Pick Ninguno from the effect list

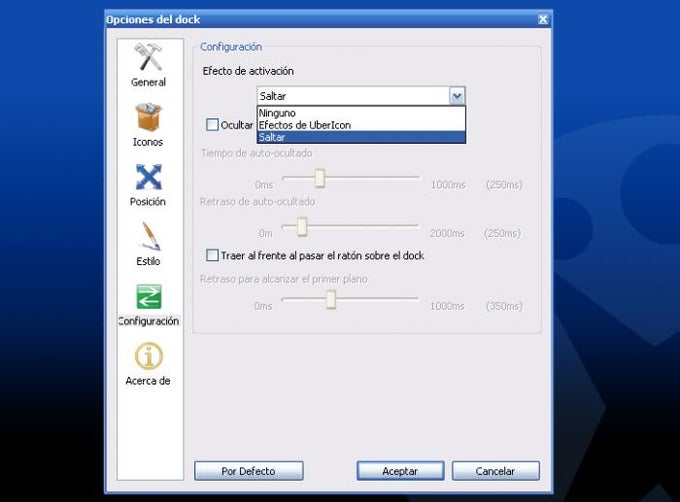(361, 113)
